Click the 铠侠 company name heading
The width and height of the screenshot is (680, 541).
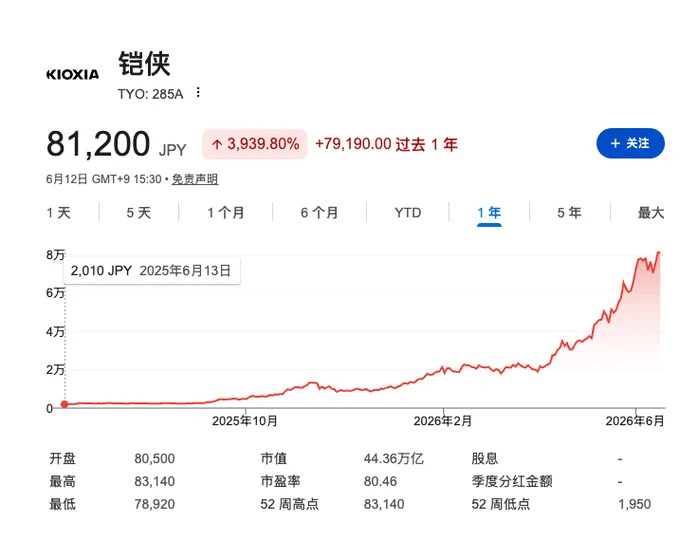click(144, 64)
